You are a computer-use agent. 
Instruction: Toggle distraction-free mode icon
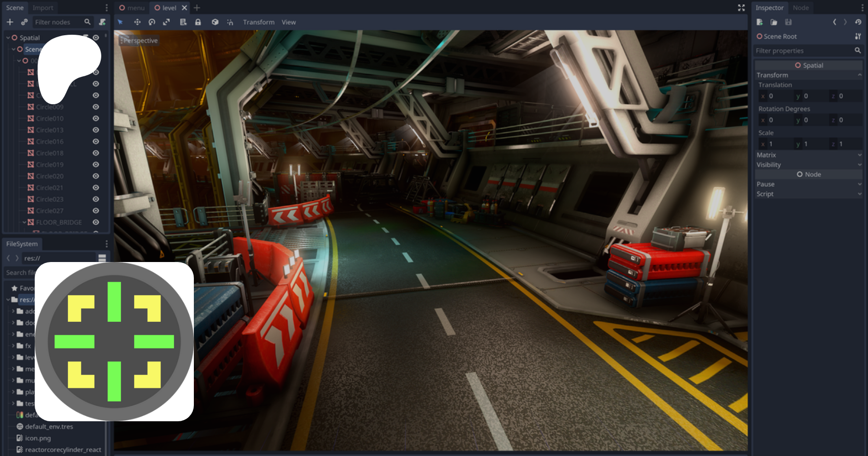(741, 8)
